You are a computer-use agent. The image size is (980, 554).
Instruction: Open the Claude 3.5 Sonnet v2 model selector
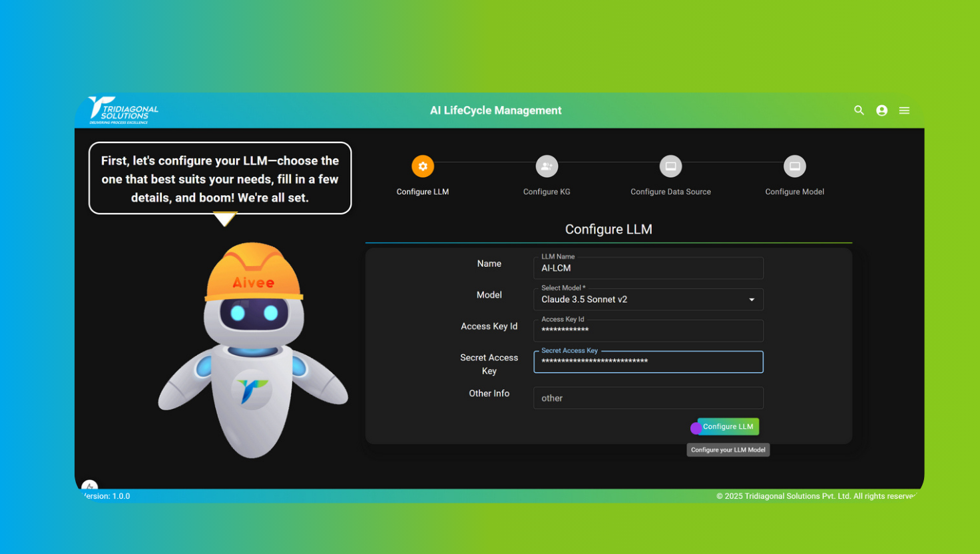tap(639, 300)
